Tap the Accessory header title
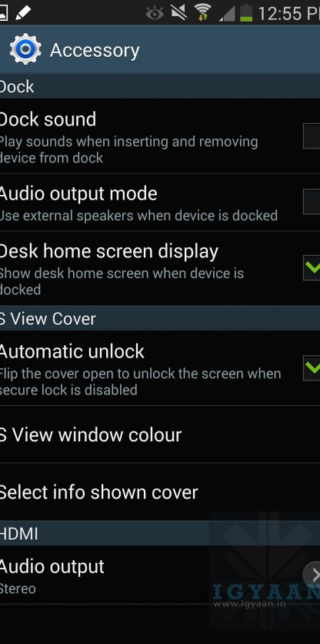Image resolution: width=320 pixels, height=644 pixels. pos(95,51)
